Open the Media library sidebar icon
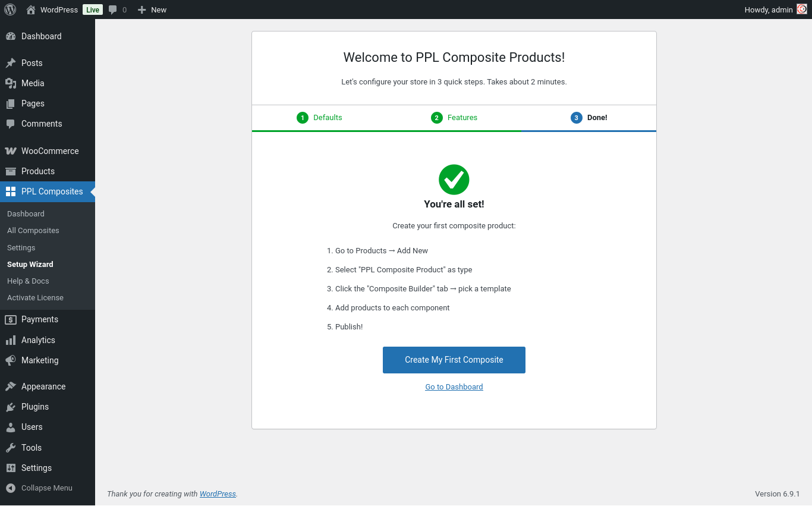This screenshot has width=812, height=506. click(x=11, y=83)
